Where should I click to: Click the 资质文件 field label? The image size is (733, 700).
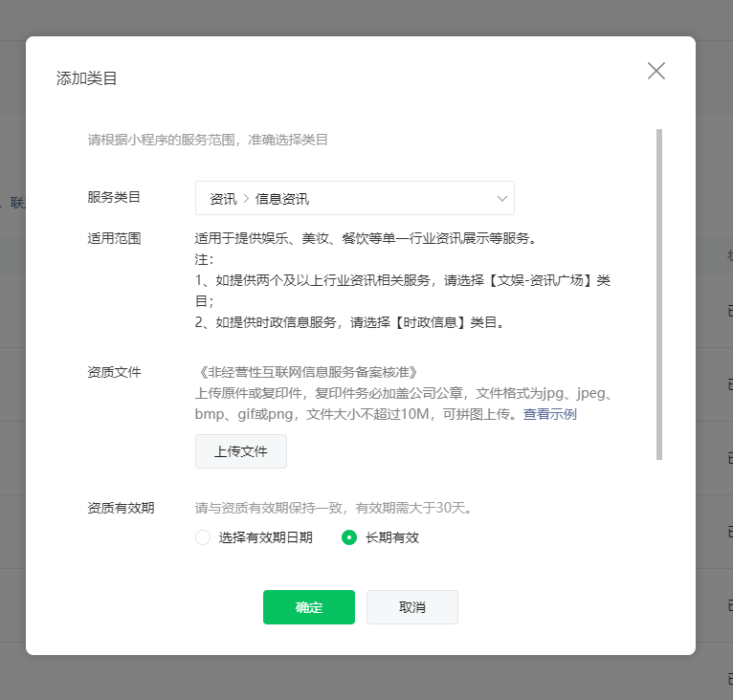(114, 371)
